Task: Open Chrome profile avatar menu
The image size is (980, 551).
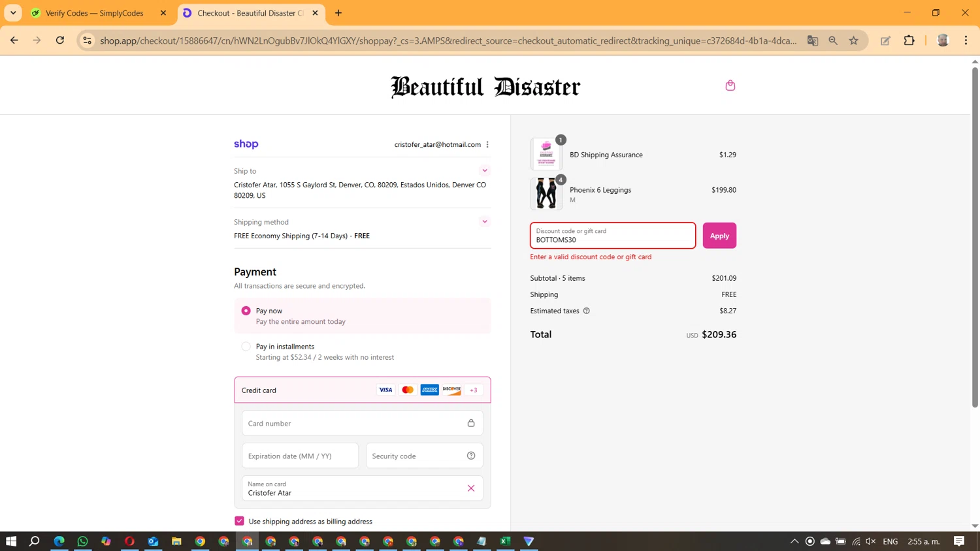Action: point(943,40)
